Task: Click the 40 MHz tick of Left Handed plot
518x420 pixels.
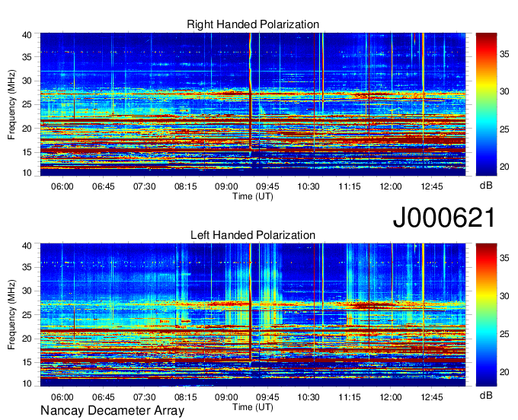Action: 27,246
